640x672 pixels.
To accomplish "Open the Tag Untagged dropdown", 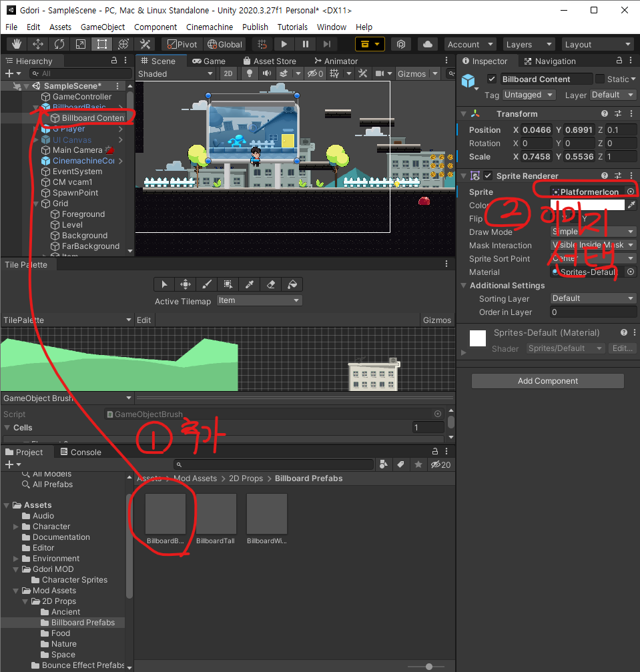I will 529,95.
